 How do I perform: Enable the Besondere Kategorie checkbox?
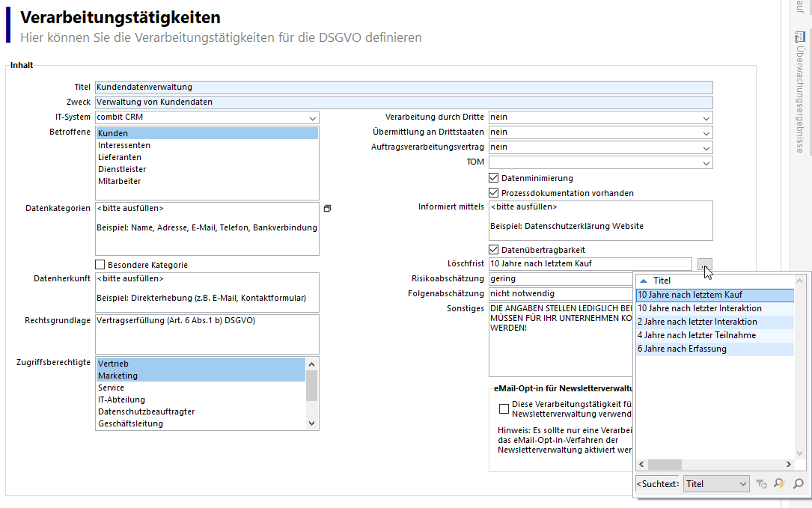(x=100, y=265)
